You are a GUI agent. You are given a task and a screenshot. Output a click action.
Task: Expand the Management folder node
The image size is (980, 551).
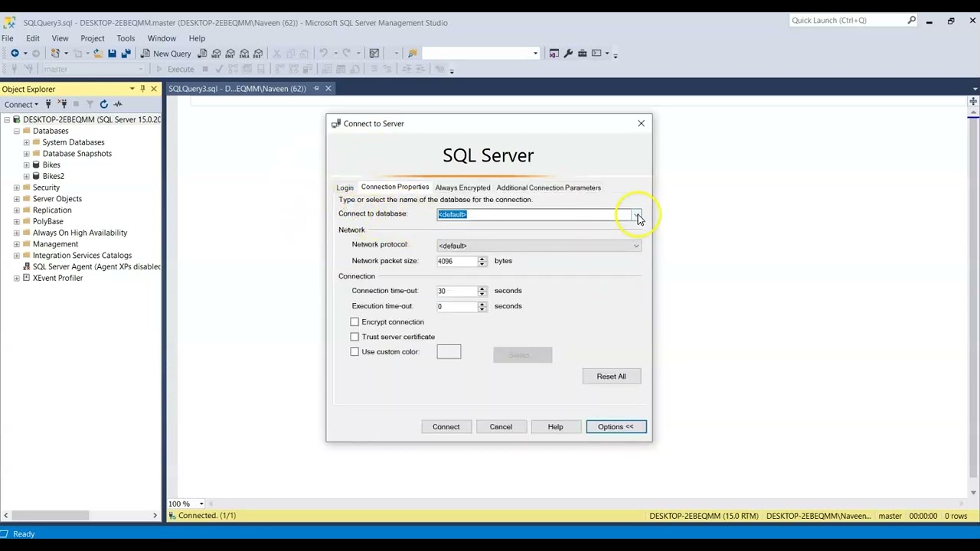pyautogui.click(x=16, y=244)
